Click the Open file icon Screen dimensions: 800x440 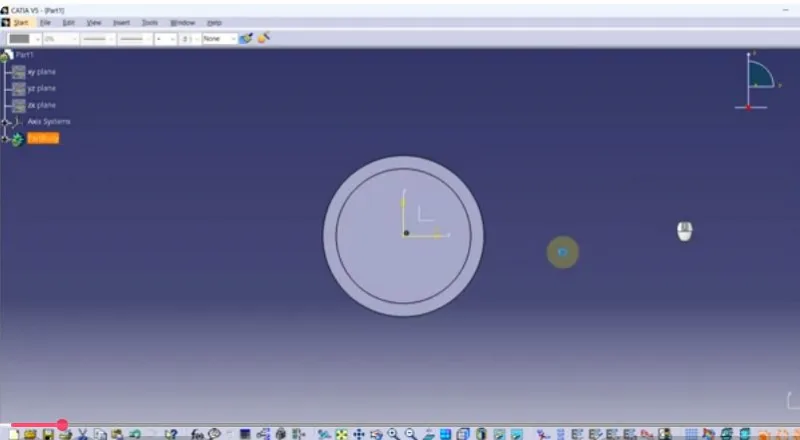(30, 434)
